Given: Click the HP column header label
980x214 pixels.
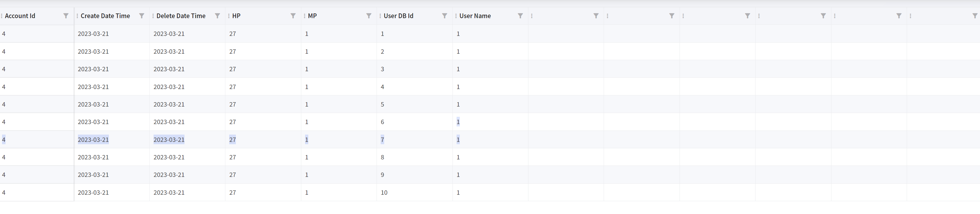Looking at the screenshot, I should [236, 16].
